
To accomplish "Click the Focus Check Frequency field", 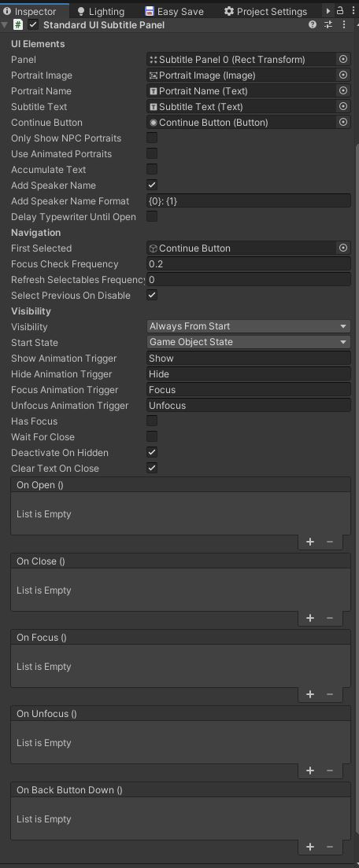I will click(249, 264).
